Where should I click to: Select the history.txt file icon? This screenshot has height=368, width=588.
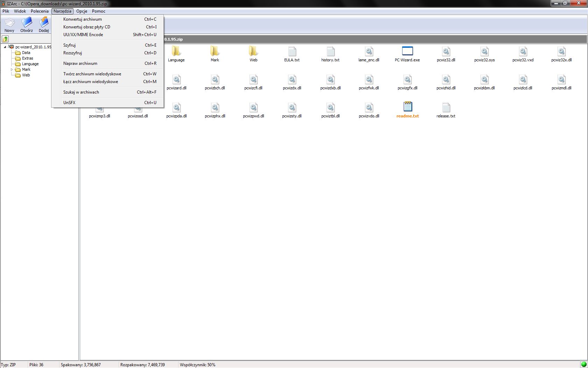(x=330, y=51)
